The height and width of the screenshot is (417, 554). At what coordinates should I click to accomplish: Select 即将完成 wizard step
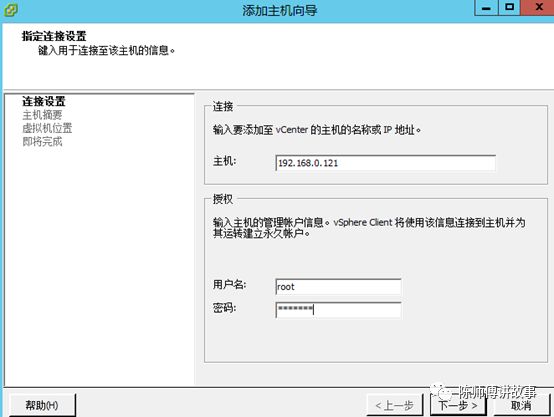(42, 142)
